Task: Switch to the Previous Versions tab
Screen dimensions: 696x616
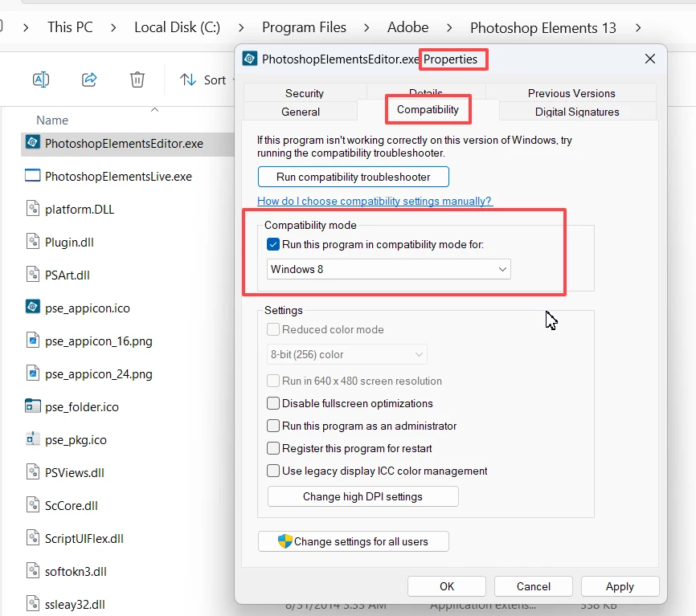Action: (x=571, y=93)
